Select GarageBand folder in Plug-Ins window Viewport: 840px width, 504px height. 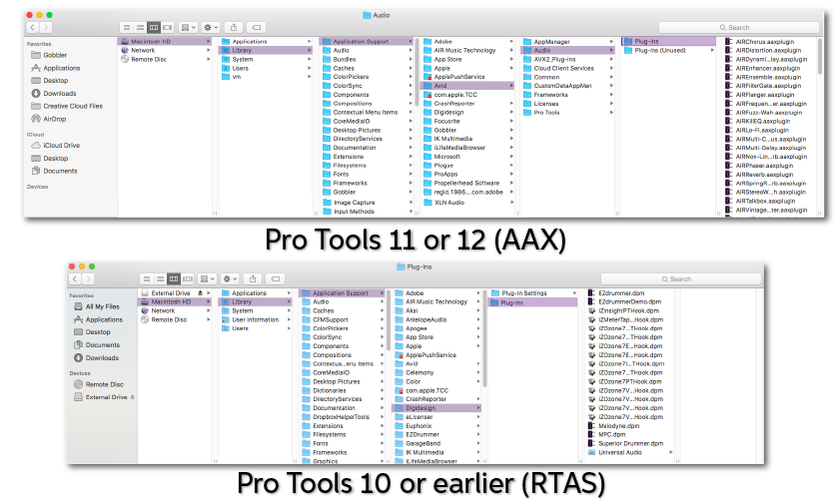coord(436,443)
